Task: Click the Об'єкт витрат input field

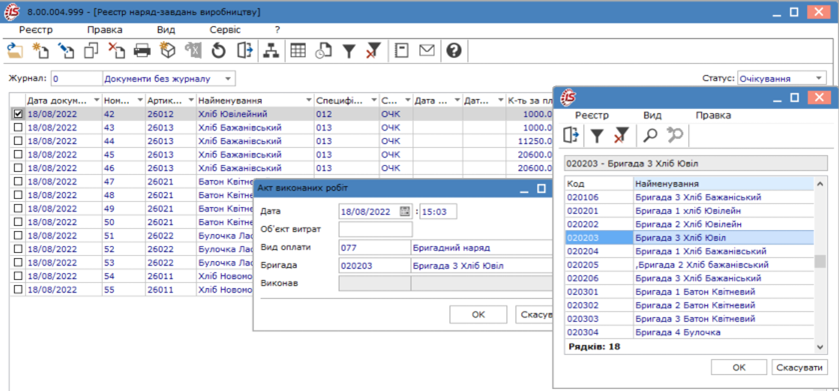Action: coord(376,229)
